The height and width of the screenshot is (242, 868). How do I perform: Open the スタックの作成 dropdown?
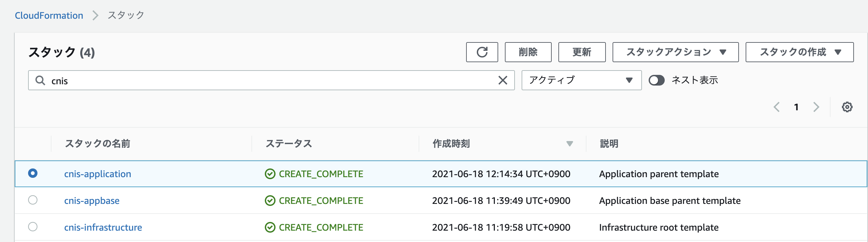799,52
